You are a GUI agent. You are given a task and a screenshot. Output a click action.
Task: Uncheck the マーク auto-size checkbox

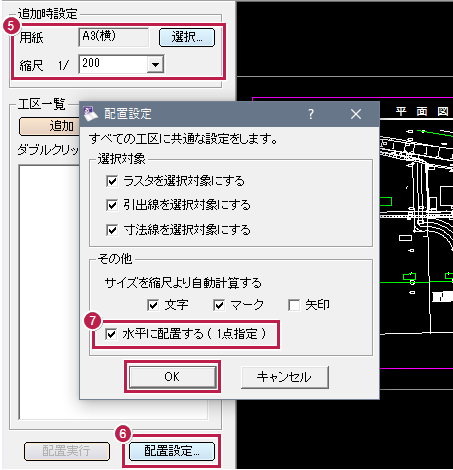pos(219,305)
